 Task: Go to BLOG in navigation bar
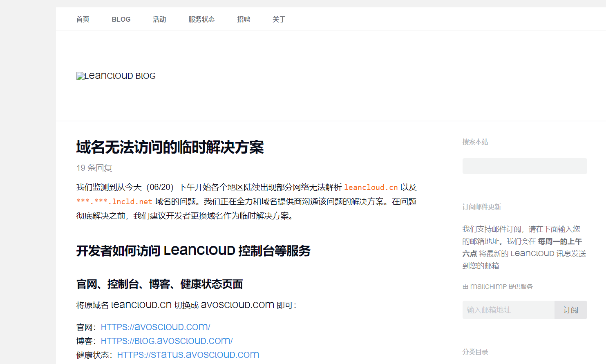point(121,19)
